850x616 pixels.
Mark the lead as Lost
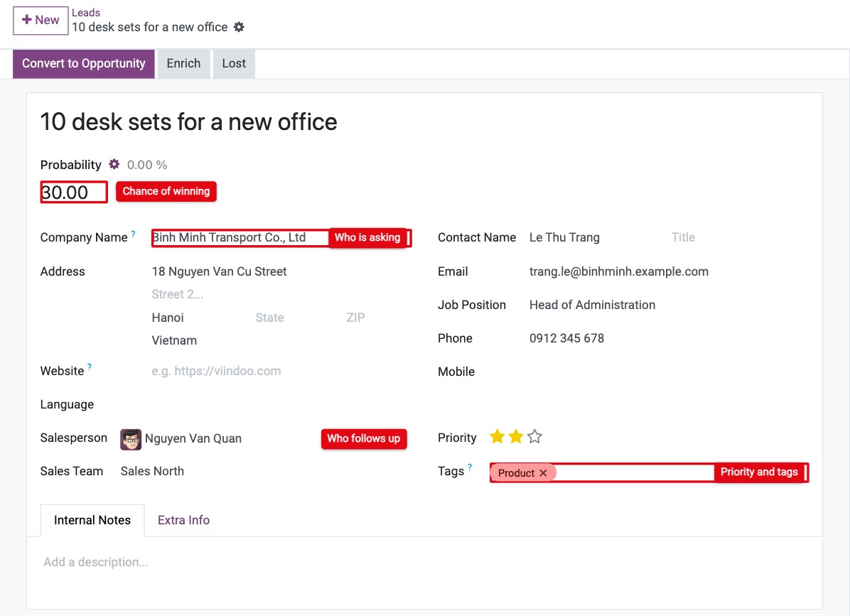pyautogui.click(x=234, y=63)
